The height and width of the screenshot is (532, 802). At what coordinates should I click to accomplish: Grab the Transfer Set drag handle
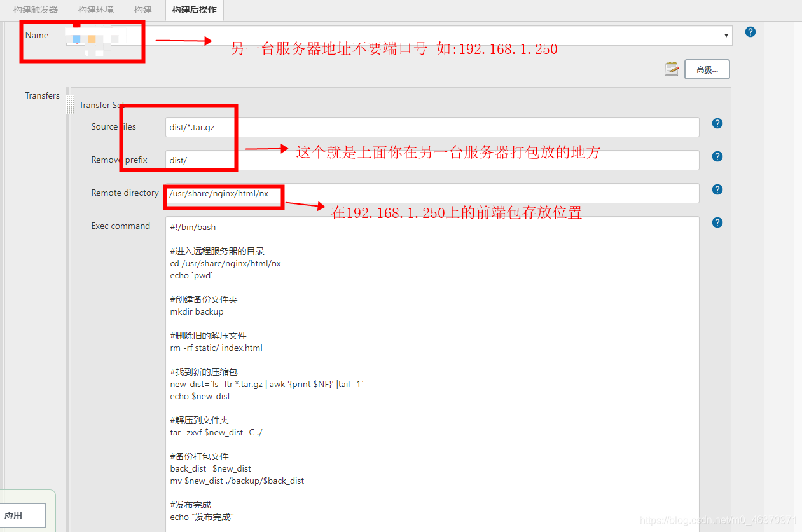click(71, 105)
